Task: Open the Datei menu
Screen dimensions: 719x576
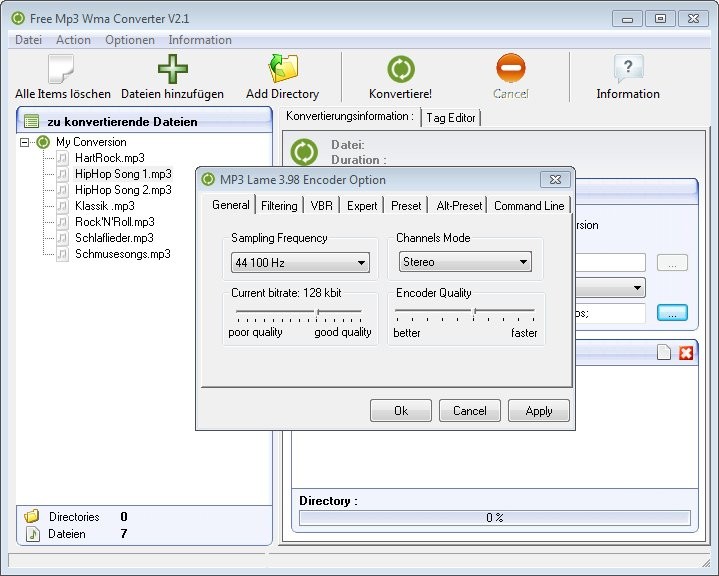Action: [x=28, y=40]
